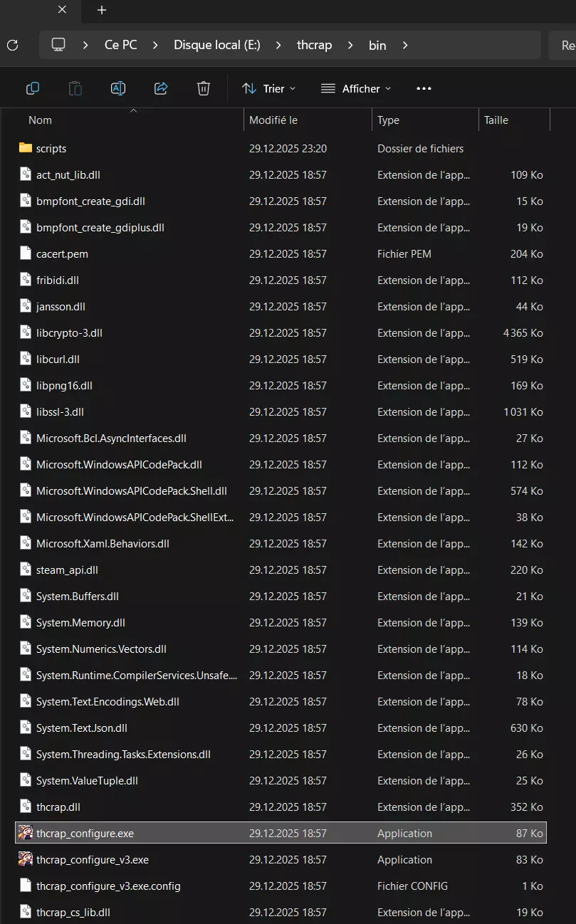Sort by the Taille column header
This screenshot has height=924, width=576.
pyautogui.click(x=496, y=120)
